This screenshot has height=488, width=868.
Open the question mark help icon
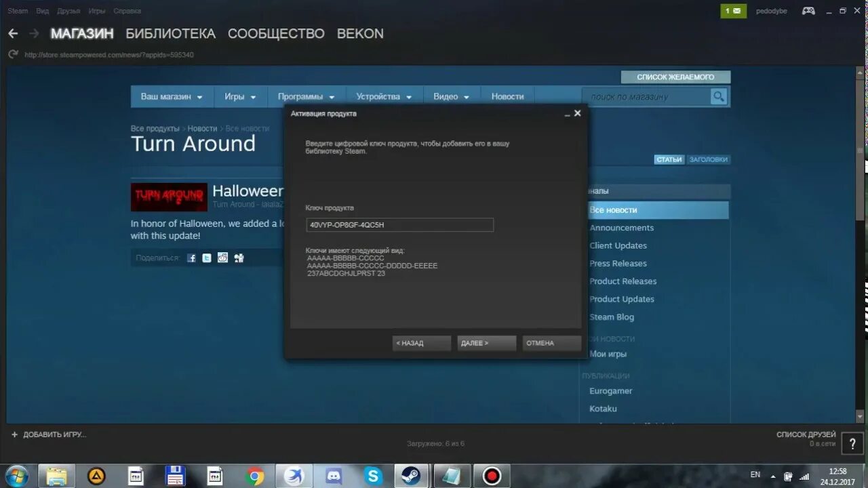pyautogui.click(x=852, y=444)
